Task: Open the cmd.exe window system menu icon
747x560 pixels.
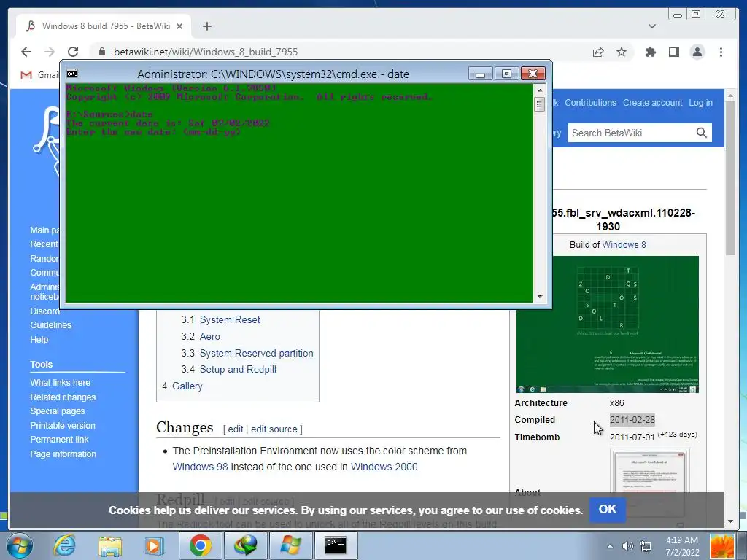Action: (72, 74)
